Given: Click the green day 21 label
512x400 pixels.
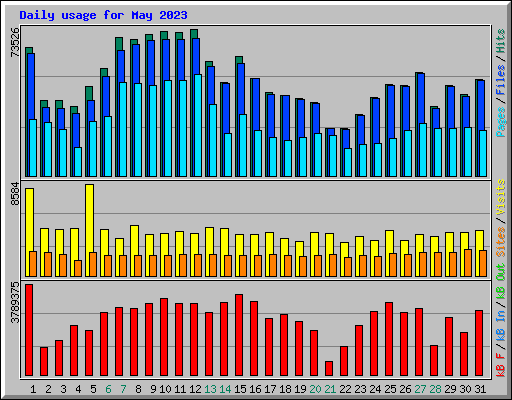Looking at the screenshot, I should pos(330,389).
